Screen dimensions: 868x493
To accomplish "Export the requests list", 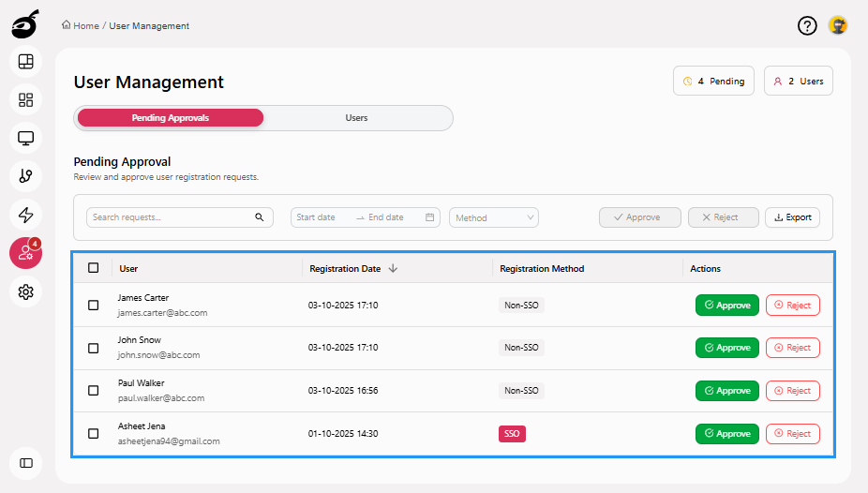I will [792, 217].
